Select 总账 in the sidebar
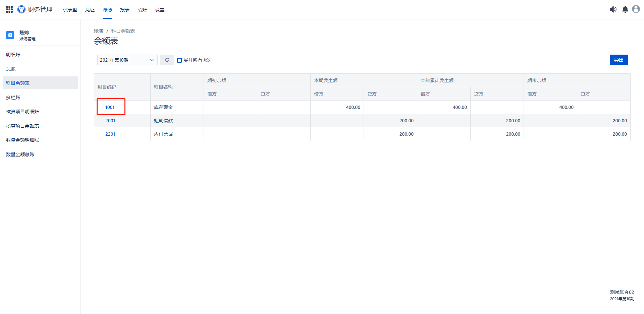The height and width of the screenshot is (314, 644). [x=11, y=69]
